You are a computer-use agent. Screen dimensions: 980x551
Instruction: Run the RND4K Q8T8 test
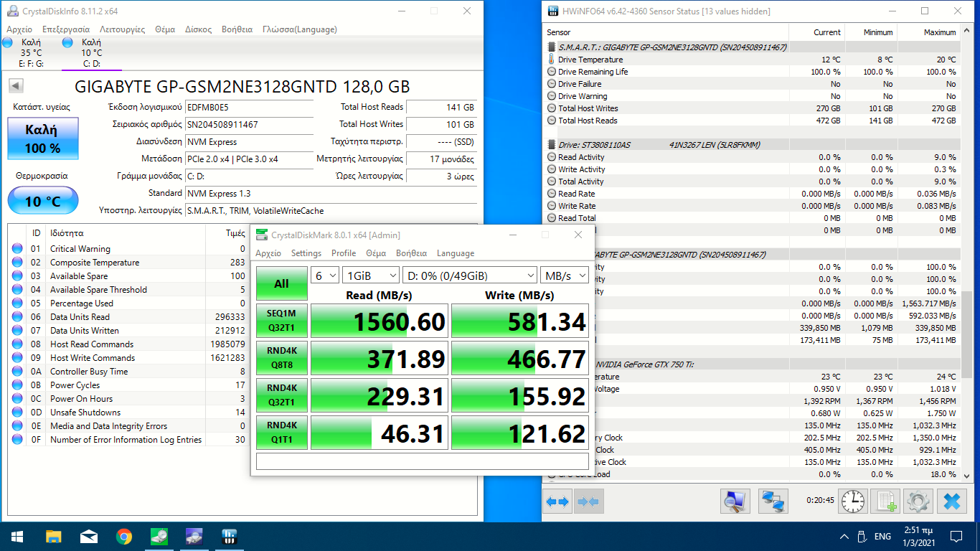point(282,358)
